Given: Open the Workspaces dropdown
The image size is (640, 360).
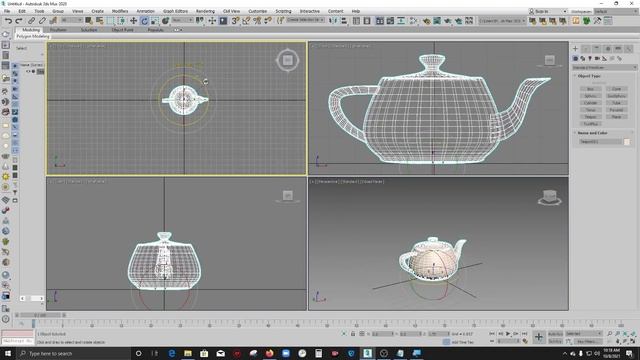Looking at the screenshot, I should point(616,11).
